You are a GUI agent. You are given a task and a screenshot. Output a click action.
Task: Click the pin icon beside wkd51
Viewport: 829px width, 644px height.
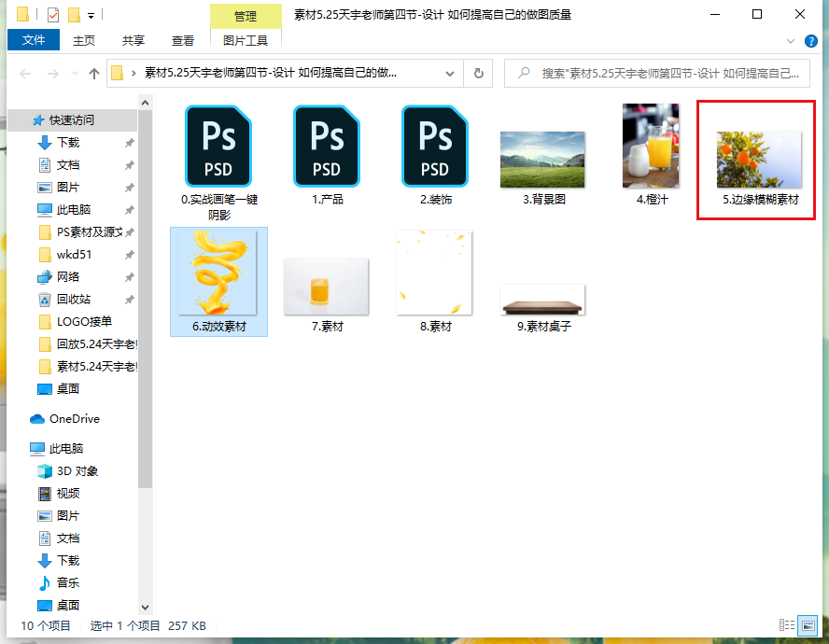point(129,255)
